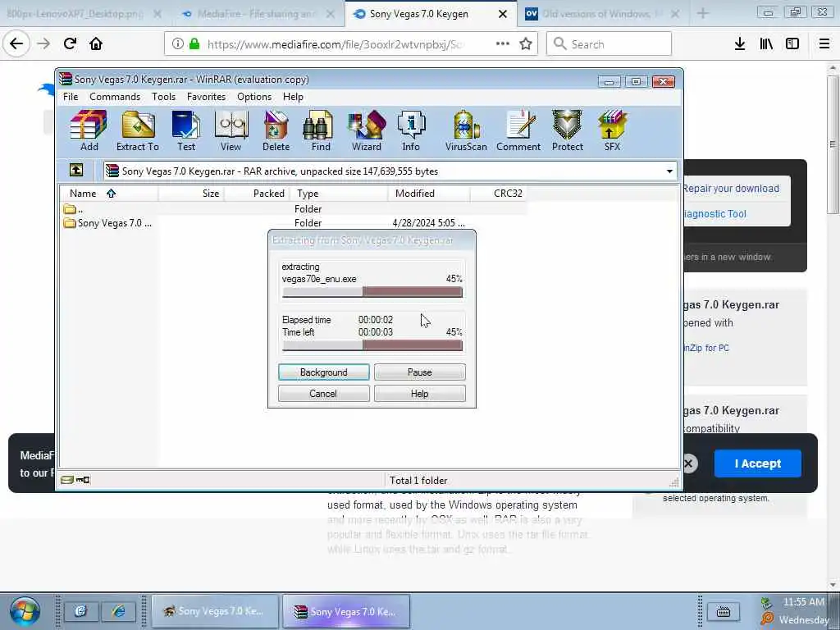Go to Firefox home page
Screen dimensions: 840x630
pos(96,43)
